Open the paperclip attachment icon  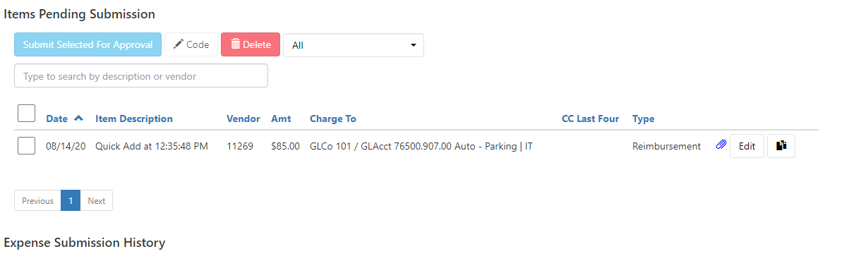click(721, 145)
